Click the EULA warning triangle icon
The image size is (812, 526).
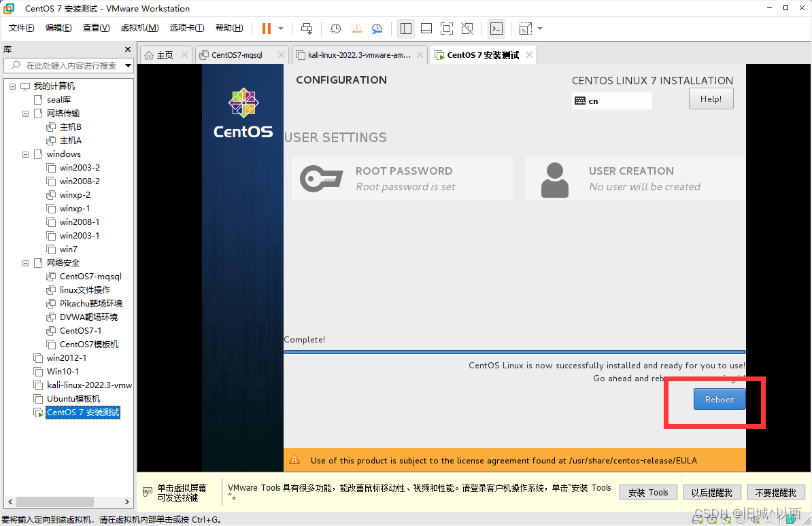pos(294,459)
